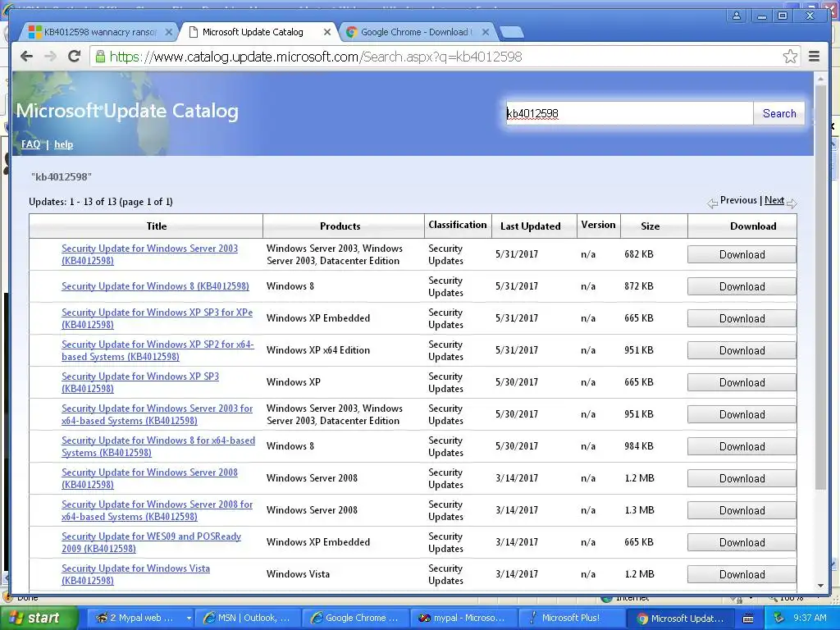The height and width of the screenshot is (630, 840).
Task: Click the green padlock in the address bar
Action: pyautogui.click(x=99, y=57)
